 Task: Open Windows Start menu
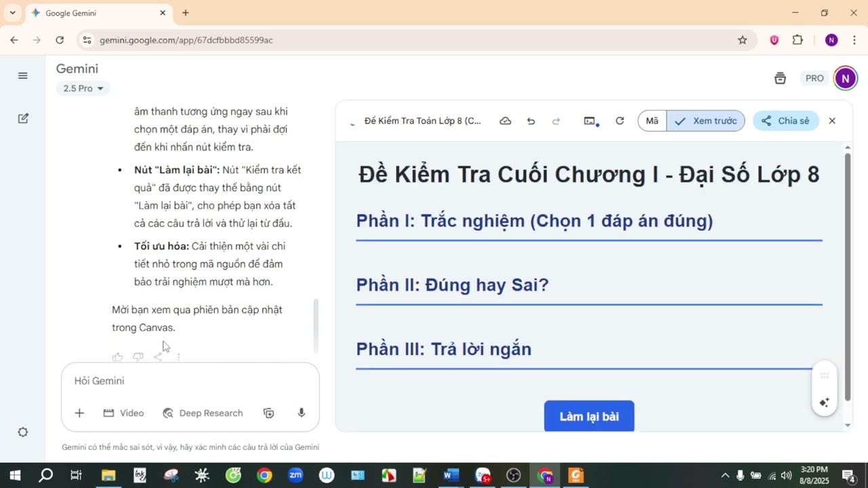point(15,475)
